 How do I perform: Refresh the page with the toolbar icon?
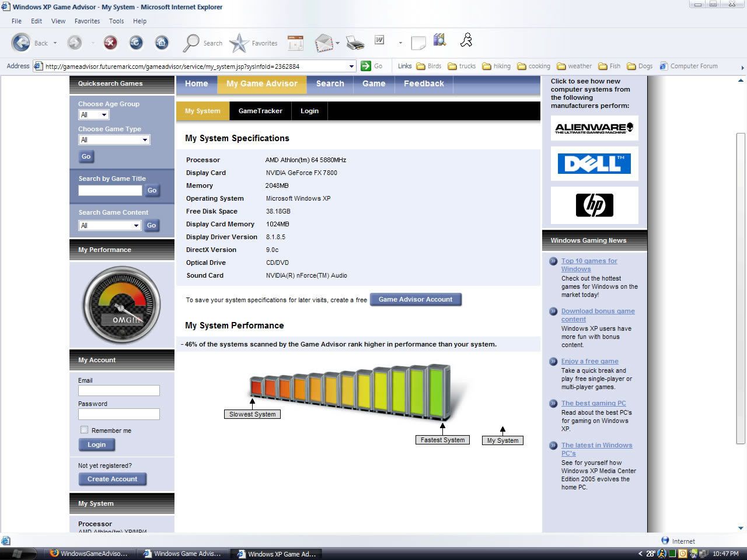[135, 43]
